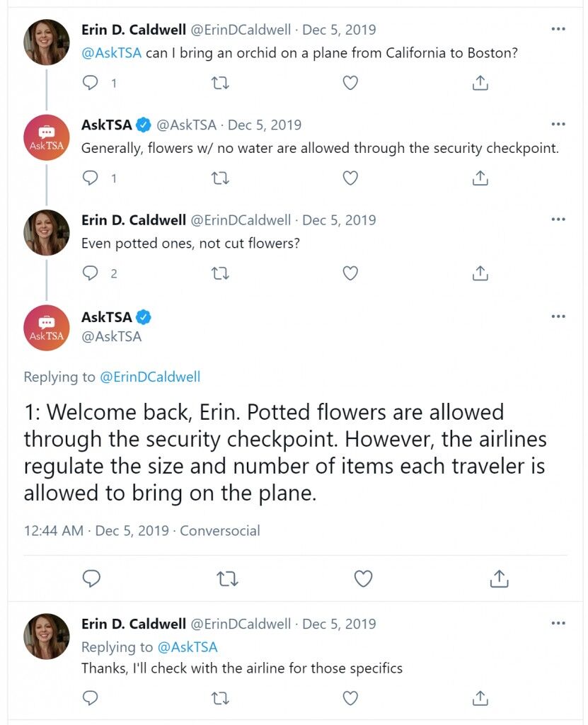Like Erin's 'Thanks, I'll check' reply

[350, 698]
